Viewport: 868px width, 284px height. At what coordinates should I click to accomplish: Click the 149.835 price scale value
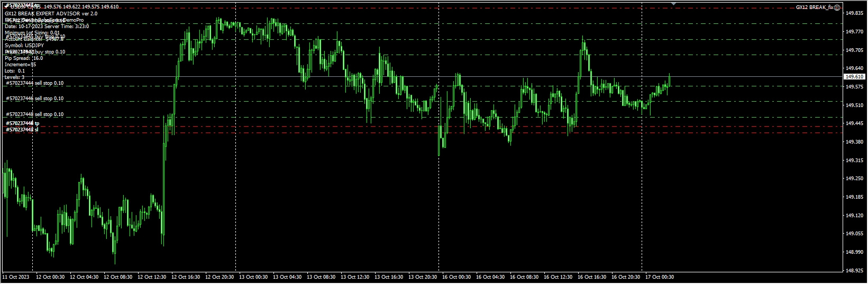pos(854,13)
